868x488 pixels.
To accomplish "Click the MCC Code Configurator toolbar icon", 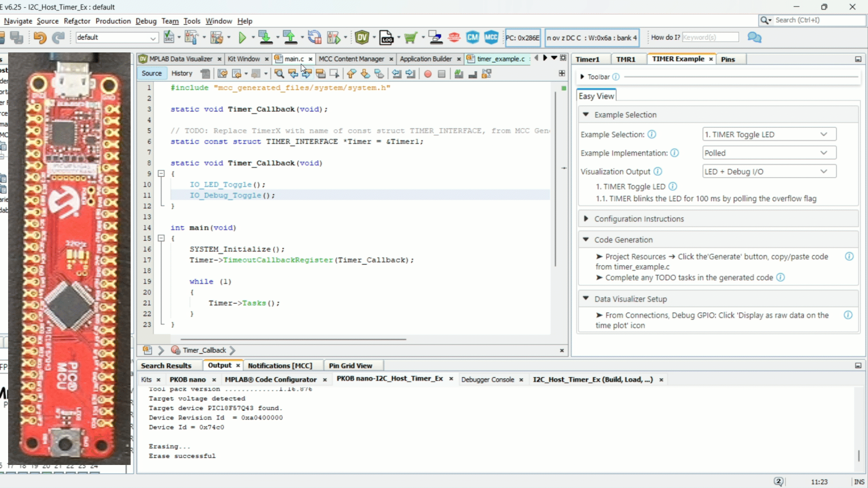I will coord(491,38).
